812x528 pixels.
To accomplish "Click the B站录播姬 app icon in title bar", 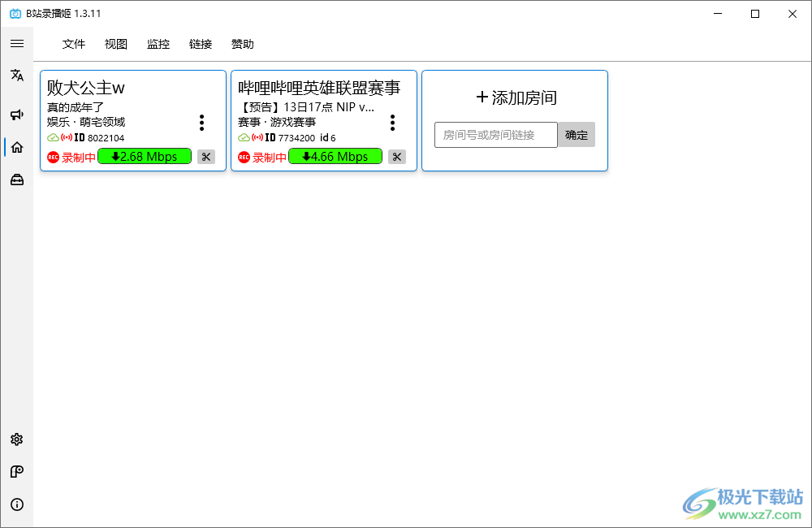I will [15, 14].
